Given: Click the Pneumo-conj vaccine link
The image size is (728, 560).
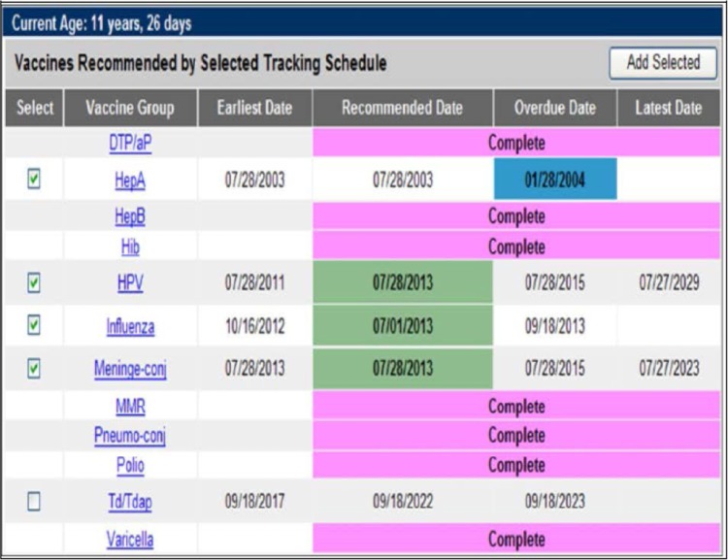Looking at the screenshot, I should 130,435.
